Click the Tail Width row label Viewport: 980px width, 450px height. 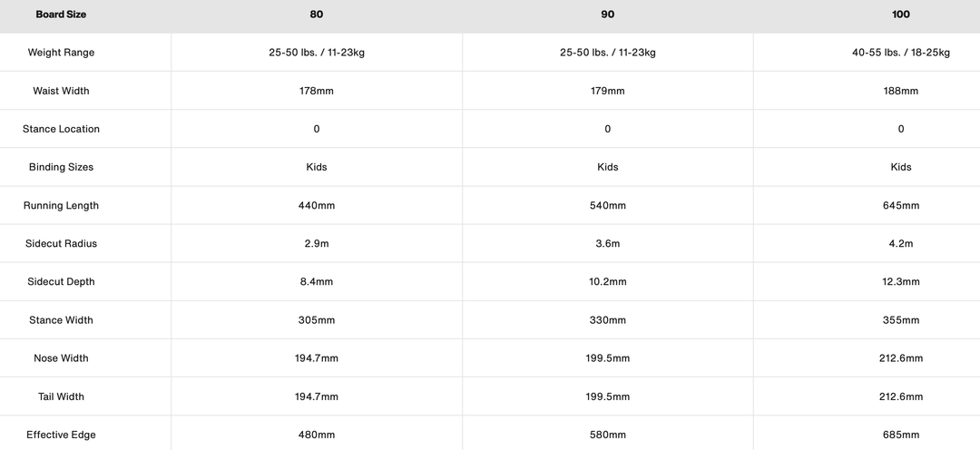coord(61,396)
